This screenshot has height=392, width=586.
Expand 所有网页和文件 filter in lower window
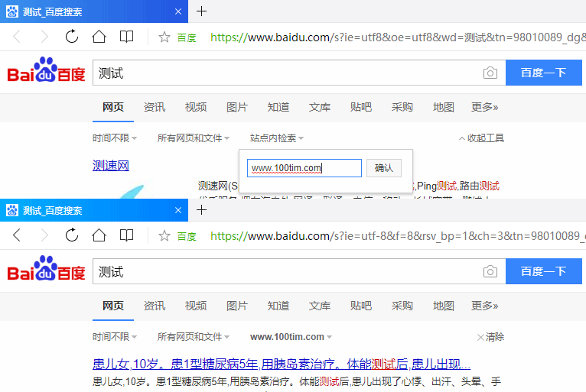194,337
